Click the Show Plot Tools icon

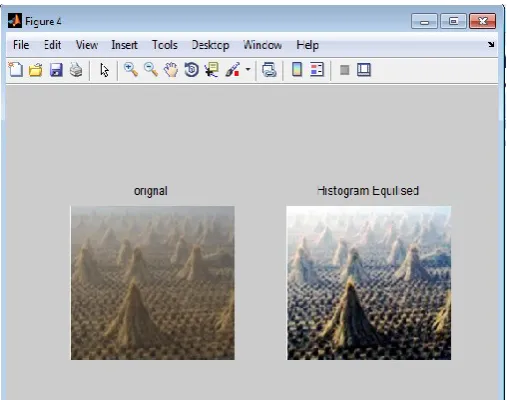coord(364,70)
